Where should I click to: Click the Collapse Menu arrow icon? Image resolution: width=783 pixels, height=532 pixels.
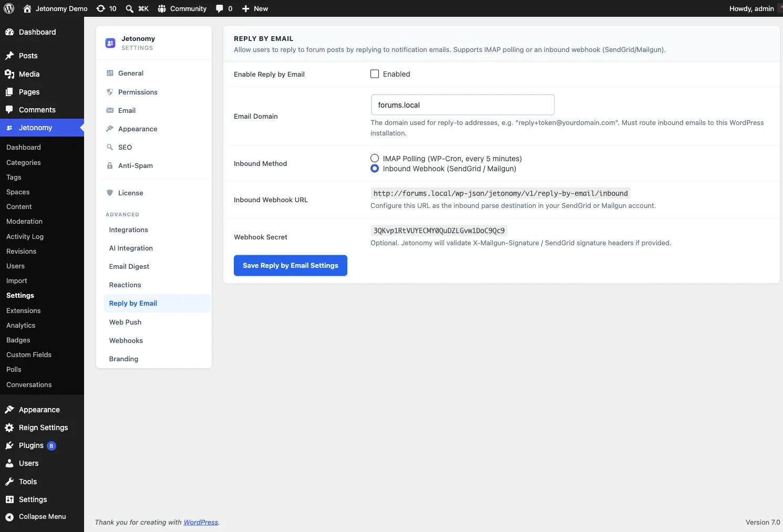[x=9, y=517]
